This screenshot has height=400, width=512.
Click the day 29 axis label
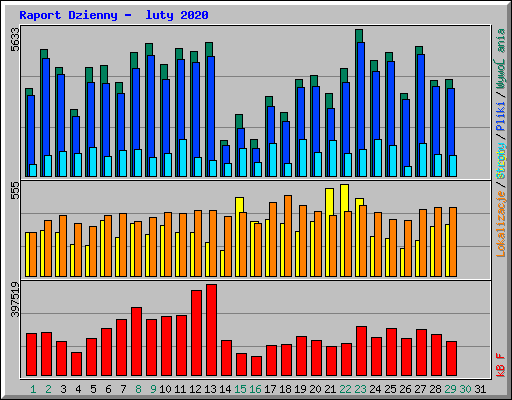450,389
